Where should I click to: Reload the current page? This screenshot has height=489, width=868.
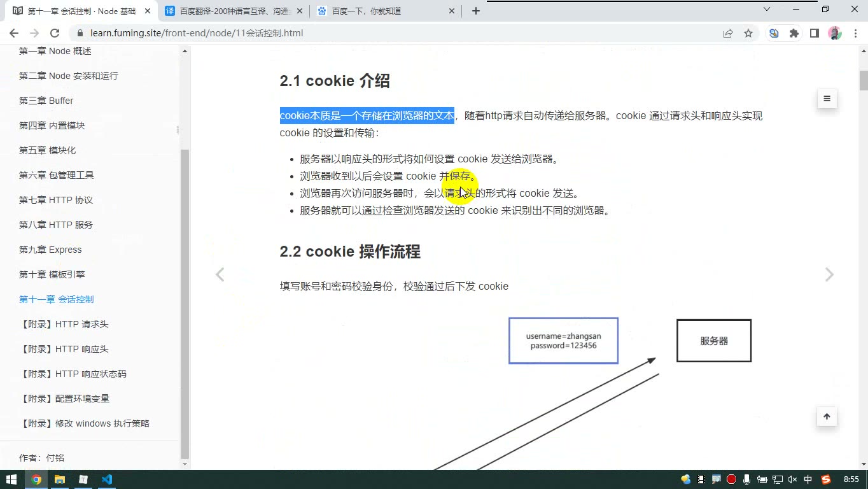pyautogui.click(x=55, y=33)
